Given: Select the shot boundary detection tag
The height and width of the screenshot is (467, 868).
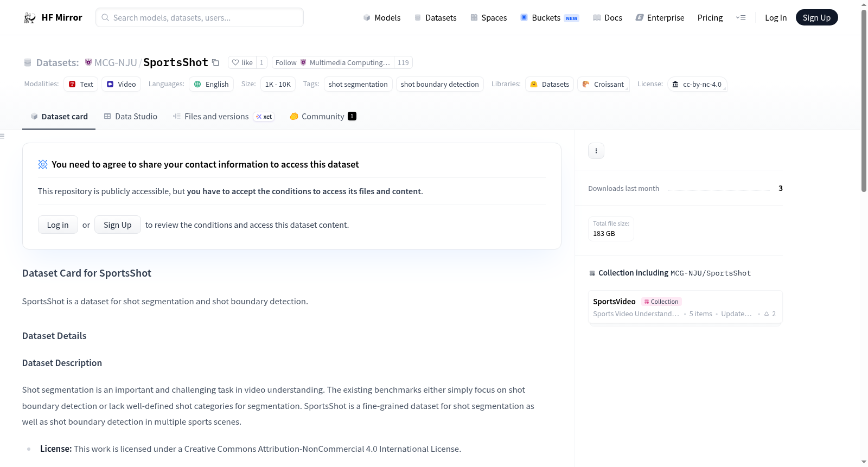Looking at the screenshot, I should (440, 84).
